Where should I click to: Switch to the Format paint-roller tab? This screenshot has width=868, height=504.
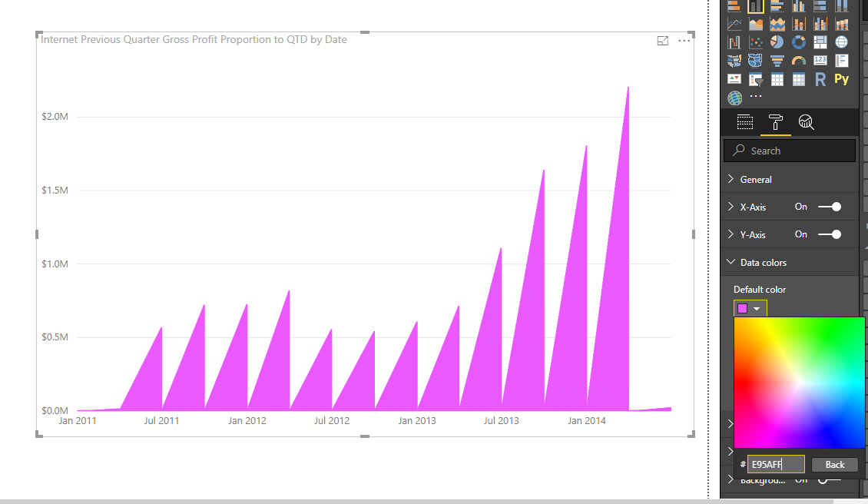(776, 122)
